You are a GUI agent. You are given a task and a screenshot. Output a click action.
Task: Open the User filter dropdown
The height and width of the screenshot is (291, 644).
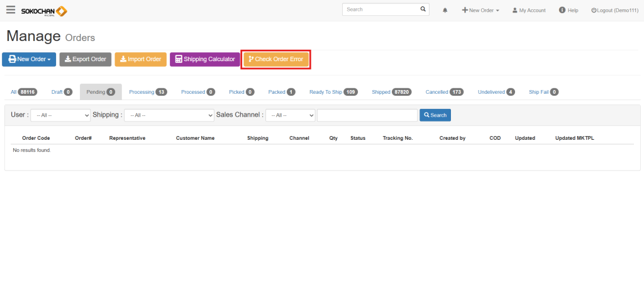click(60, 115)
